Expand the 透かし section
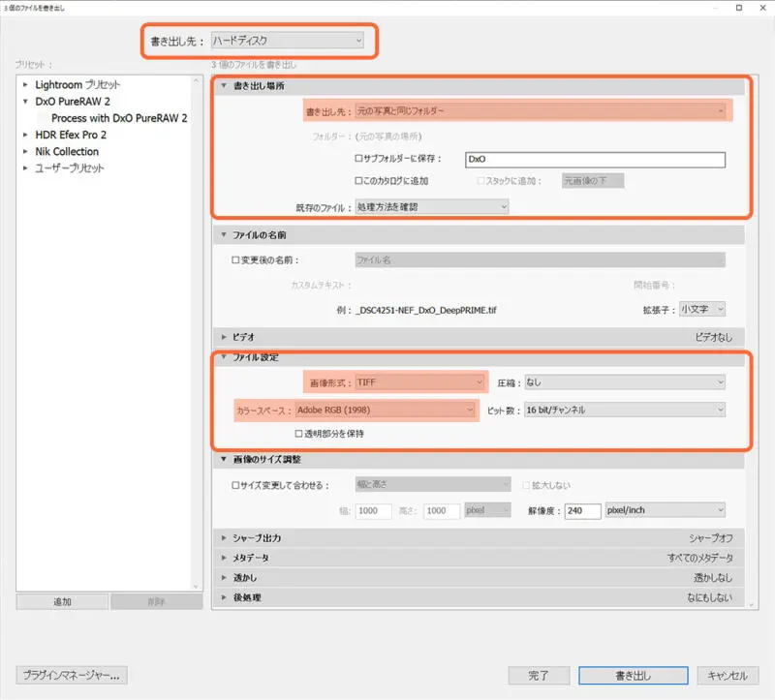This screenshot has width=775, height=700. [x=224, y=577]
